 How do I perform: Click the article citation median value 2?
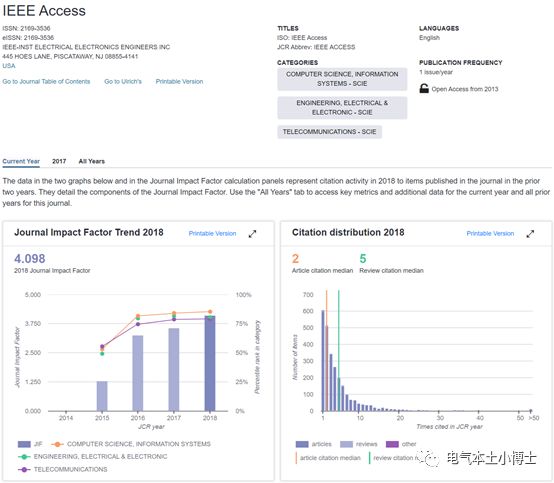[x=295, y=259]
